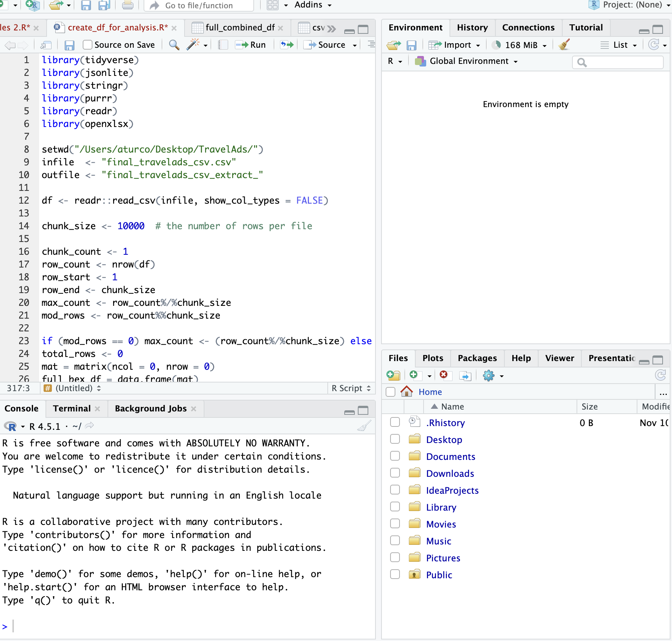
Task: Click the workspace panes grid icon
Action: tap(272, 5)
